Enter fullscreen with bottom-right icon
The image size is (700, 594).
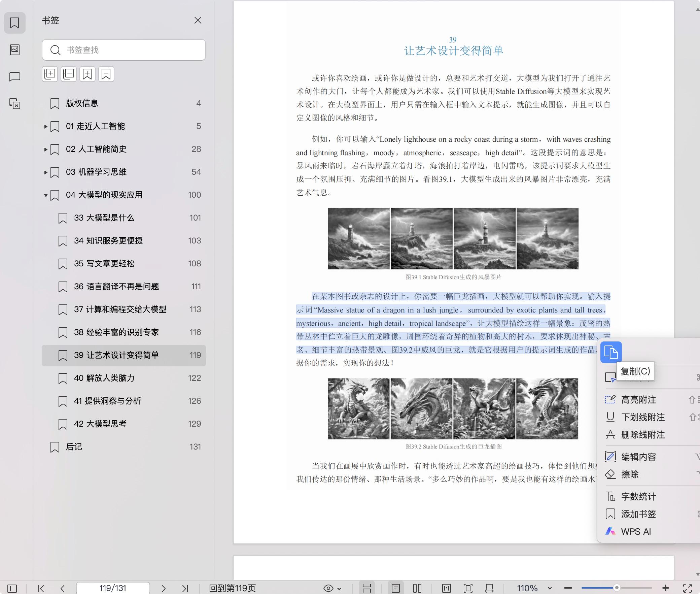tap(687, 588)
